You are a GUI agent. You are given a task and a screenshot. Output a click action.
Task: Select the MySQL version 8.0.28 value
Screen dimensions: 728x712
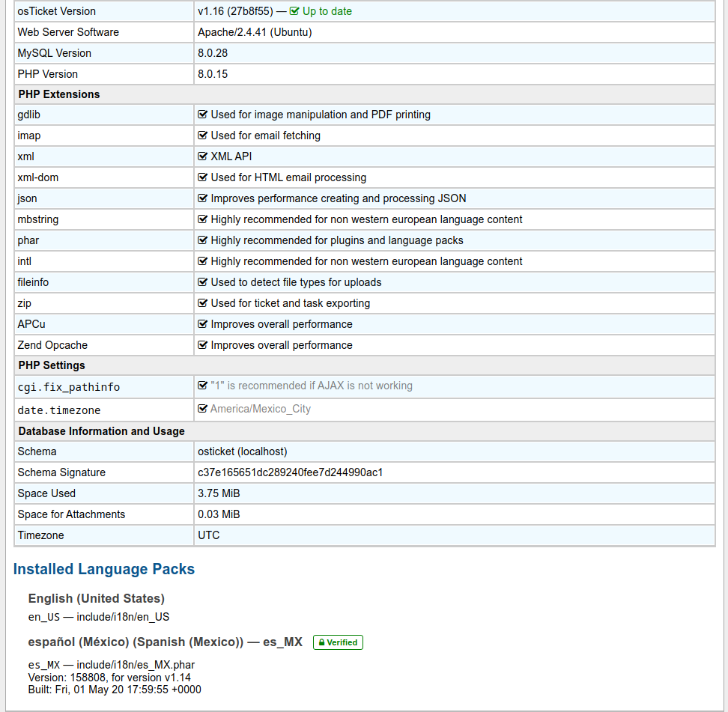tap(213, 53)
